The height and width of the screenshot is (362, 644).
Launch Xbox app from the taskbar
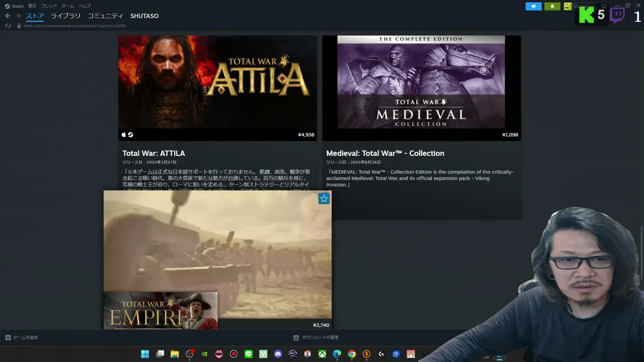tap(322, 354)
